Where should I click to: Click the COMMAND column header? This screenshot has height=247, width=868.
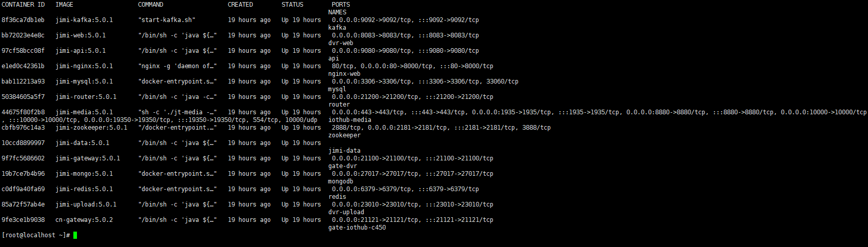coord(150,5)
